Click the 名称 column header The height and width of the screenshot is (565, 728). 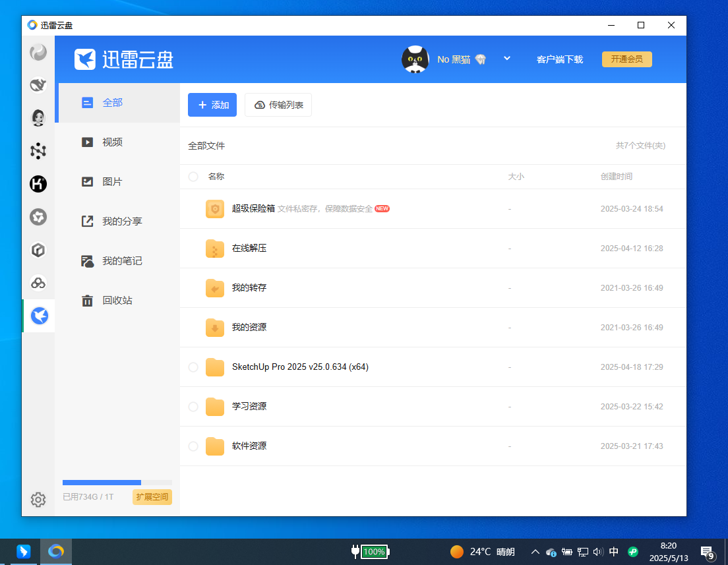[x=216, y=177]
